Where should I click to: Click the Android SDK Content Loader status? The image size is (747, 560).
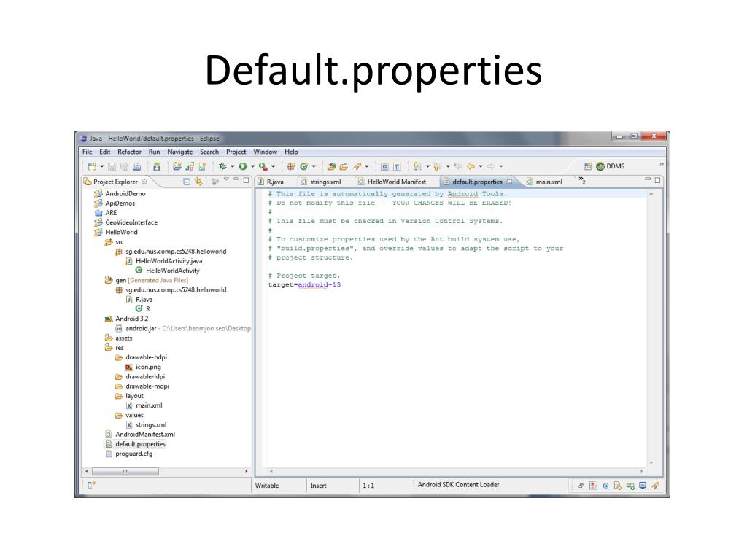(458, 485)
